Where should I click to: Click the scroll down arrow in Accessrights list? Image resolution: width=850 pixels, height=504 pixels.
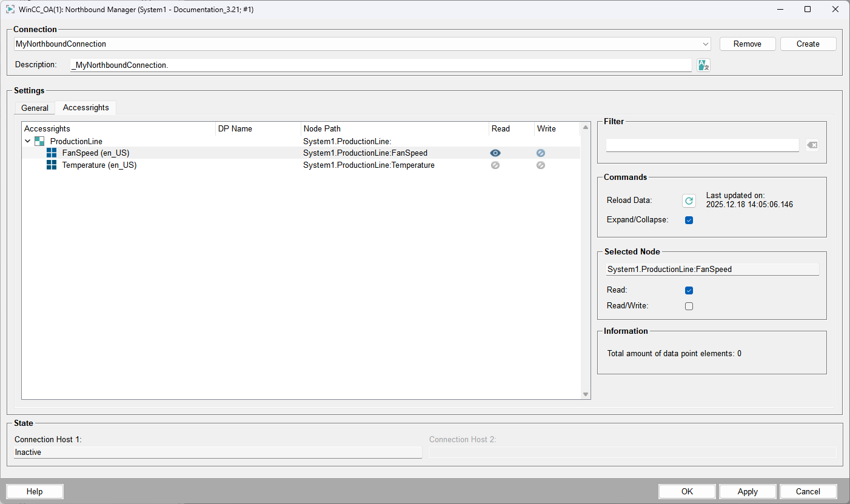pyautogui.click(x=586, y=394)
